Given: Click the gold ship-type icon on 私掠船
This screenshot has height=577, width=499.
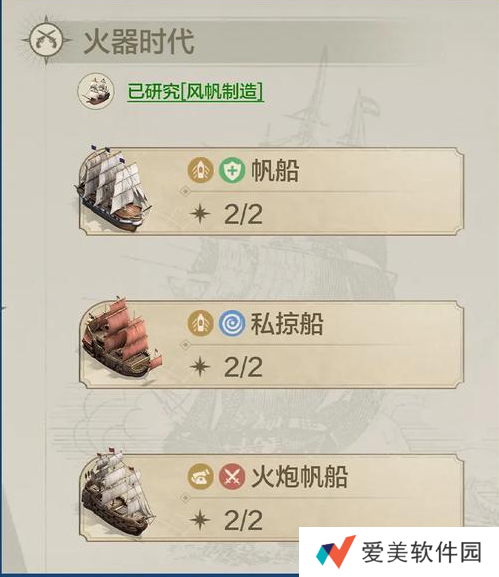Looking at the screenshot, I should click(x=201, y=323).
